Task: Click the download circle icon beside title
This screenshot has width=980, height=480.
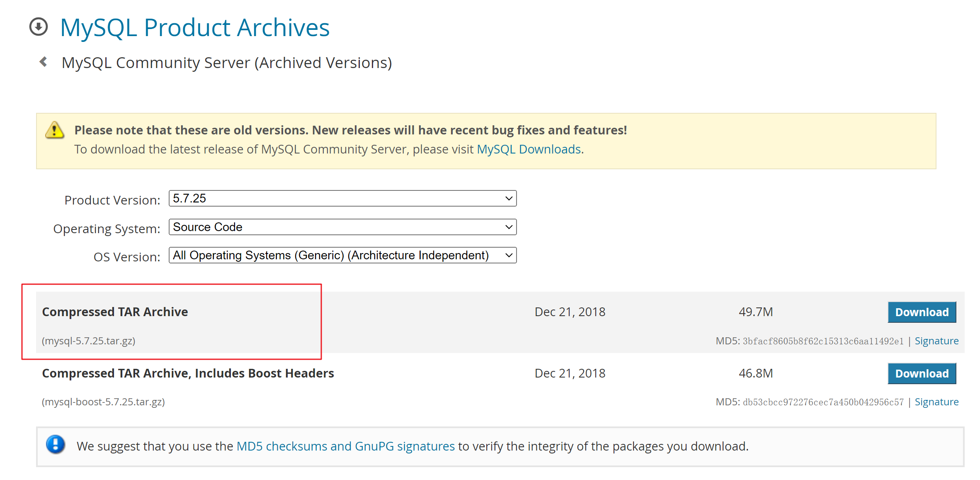Action: [x=39, y=27]
